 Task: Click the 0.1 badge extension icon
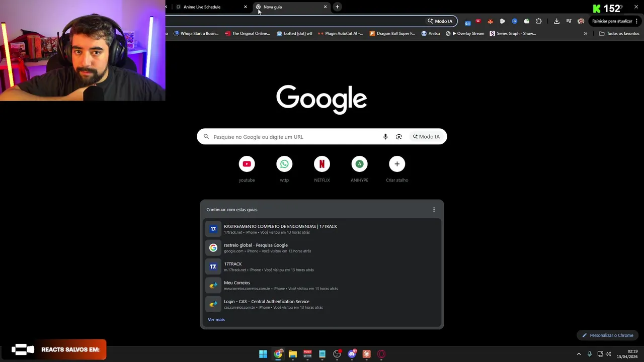[467, 22]
